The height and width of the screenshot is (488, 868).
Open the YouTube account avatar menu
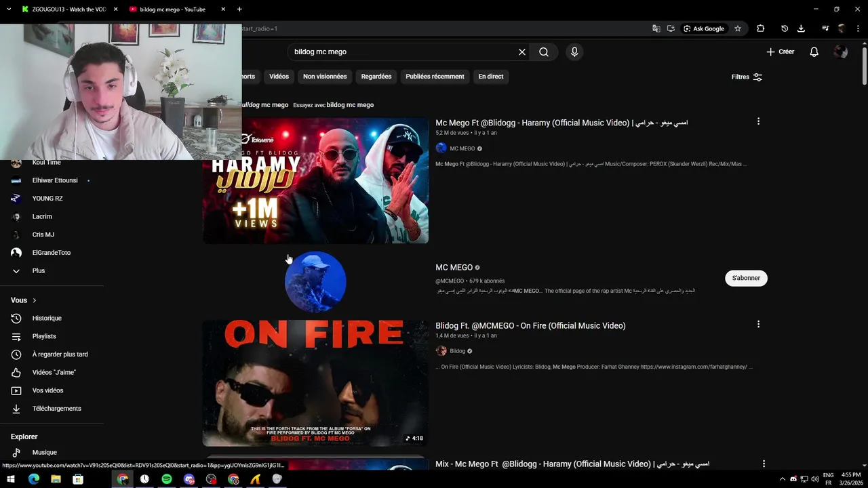point(841,52)
